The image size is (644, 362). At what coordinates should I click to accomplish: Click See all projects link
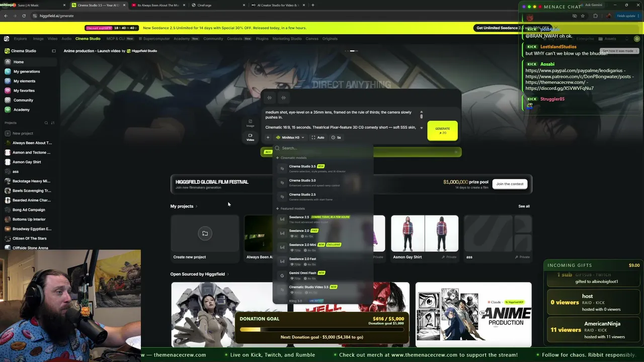524,206
